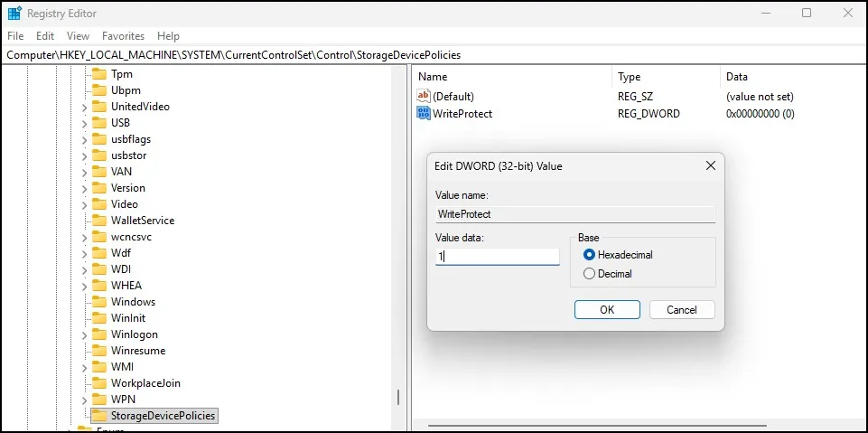Click the Value data input field
This screenshot has height=433, width=868.
497,257
